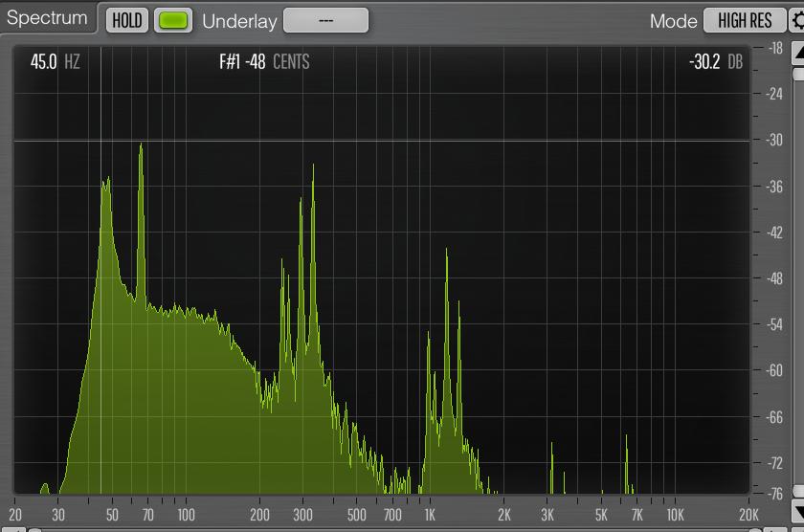Open the HIGH RES mode dropdown
Viewport: 804px width, 532px height.
pyautogui.click(x=745, y=20)
